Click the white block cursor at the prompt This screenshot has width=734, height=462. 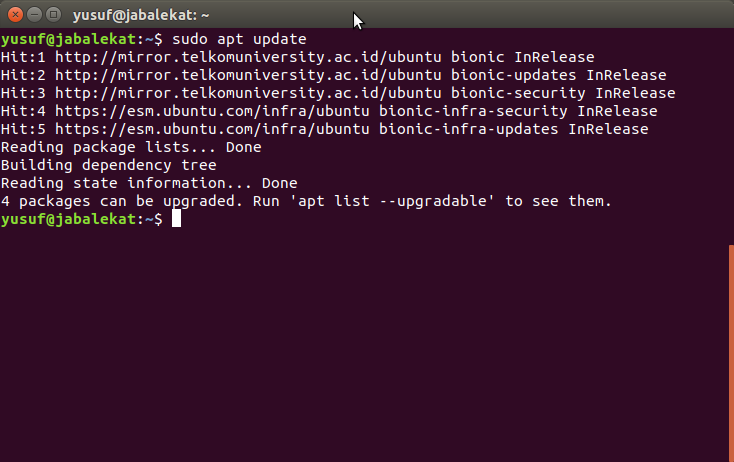coord(176,219)
